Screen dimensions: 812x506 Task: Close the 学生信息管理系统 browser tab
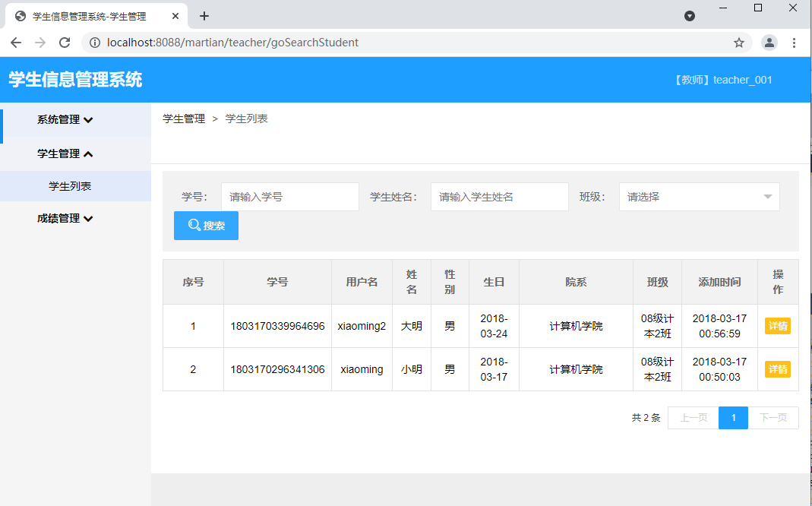tap(175, 16)
